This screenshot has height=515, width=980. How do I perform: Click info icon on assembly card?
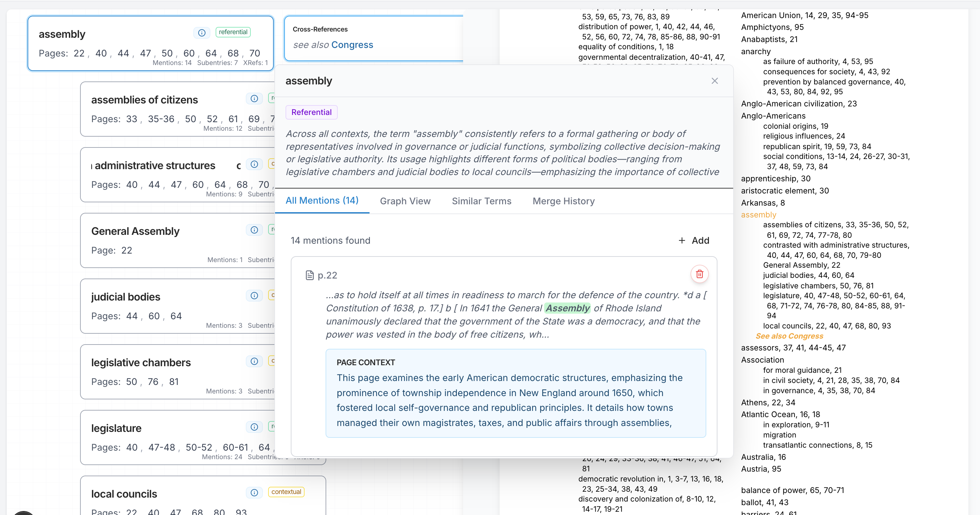click(x=202, y=33)
